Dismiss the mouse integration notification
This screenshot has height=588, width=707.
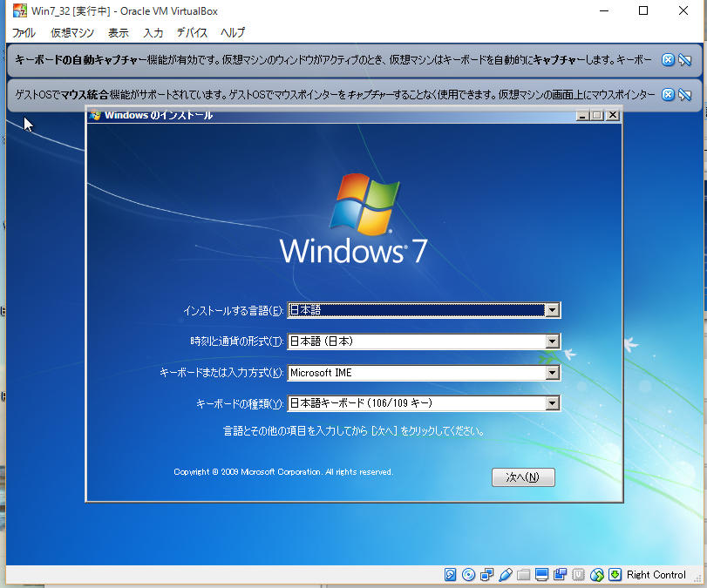pos(669,94)
